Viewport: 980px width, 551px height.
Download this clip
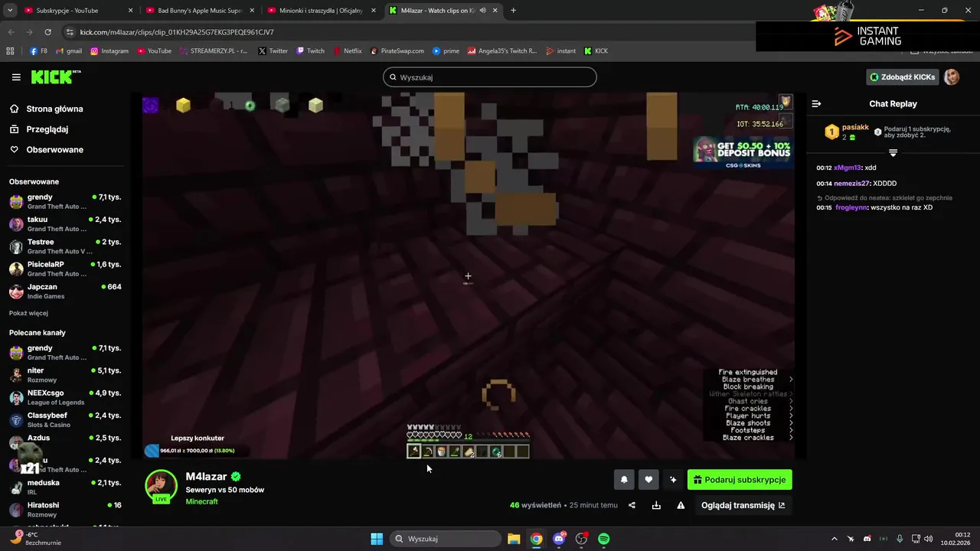coord(656,505)
